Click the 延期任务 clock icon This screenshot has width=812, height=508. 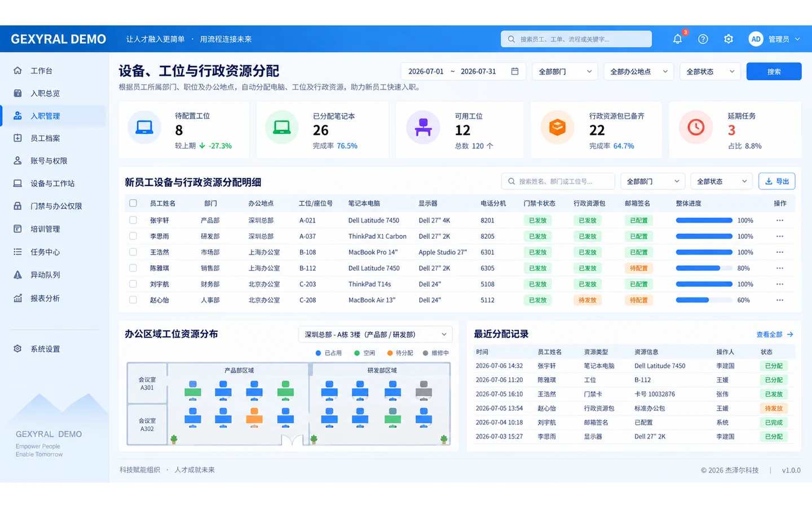click(x=696, y=128)
